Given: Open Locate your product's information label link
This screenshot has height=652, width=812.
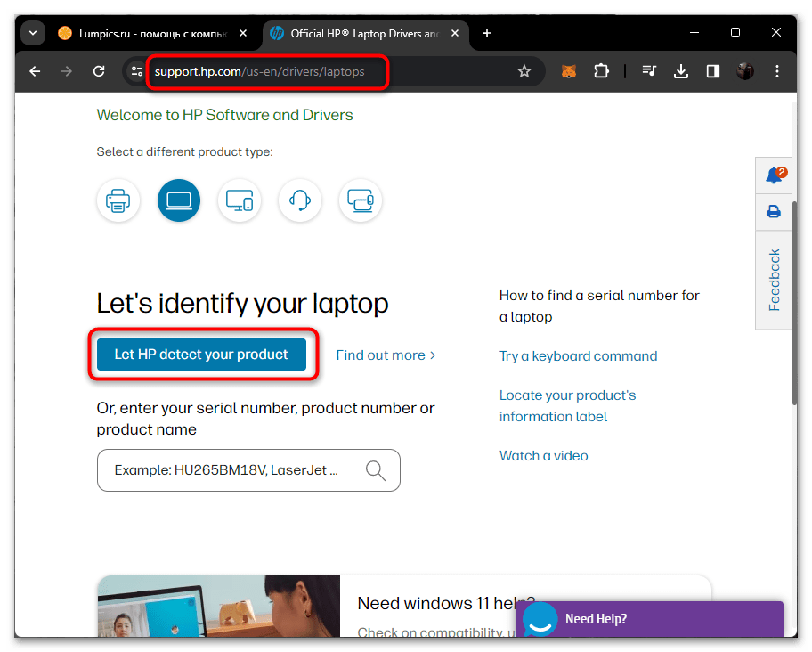Looking at the screenshot, I should click(567, 406).
